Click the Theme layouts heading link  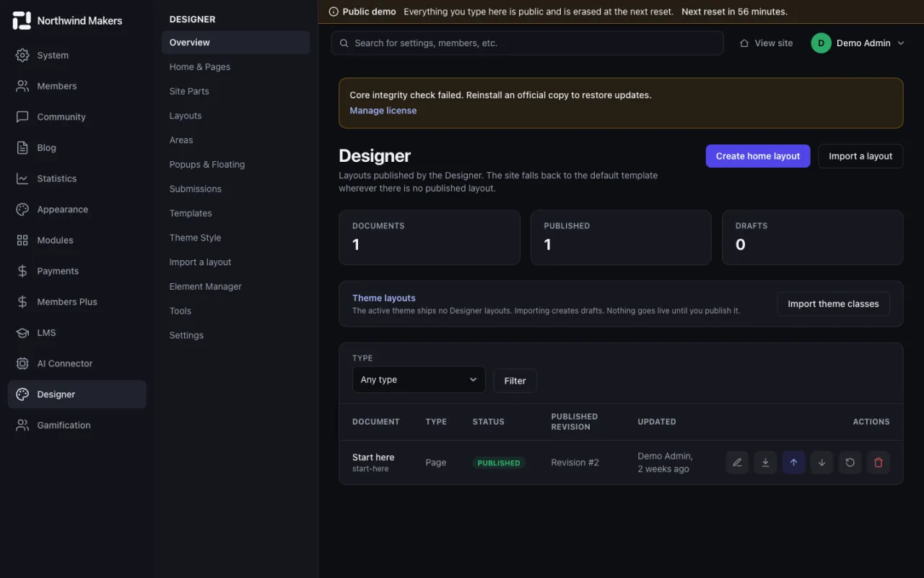click(384, 298)
